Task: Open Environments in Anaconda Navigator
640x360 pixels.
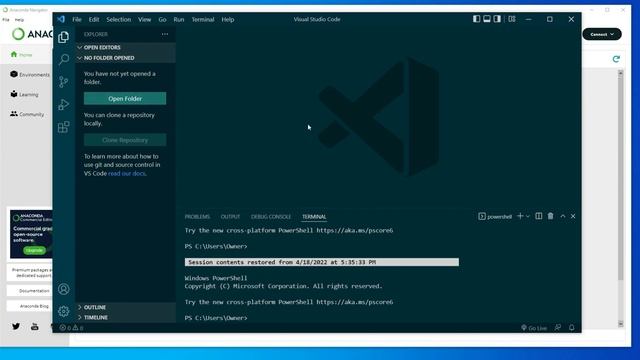Action: 30,74
